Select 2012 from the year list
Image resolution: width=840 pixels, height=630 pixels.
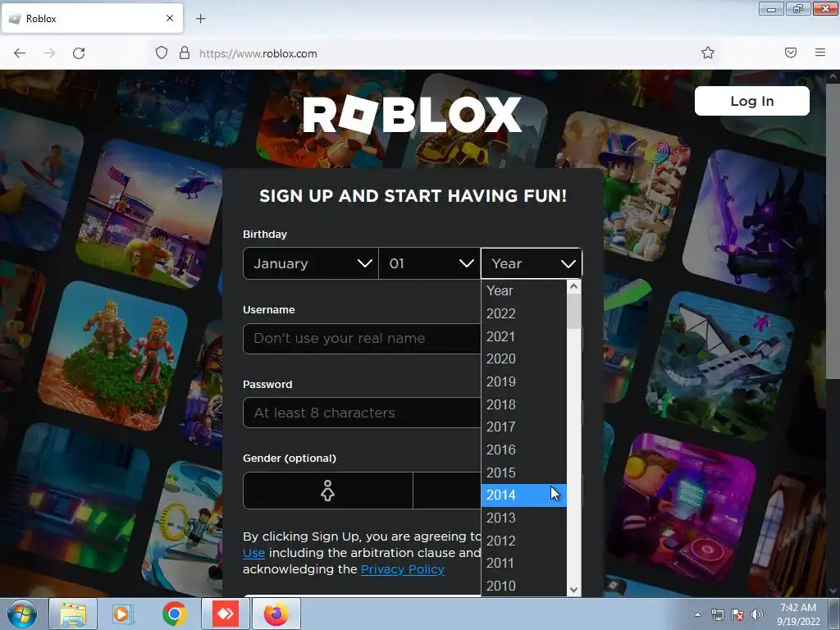[524, 541]
